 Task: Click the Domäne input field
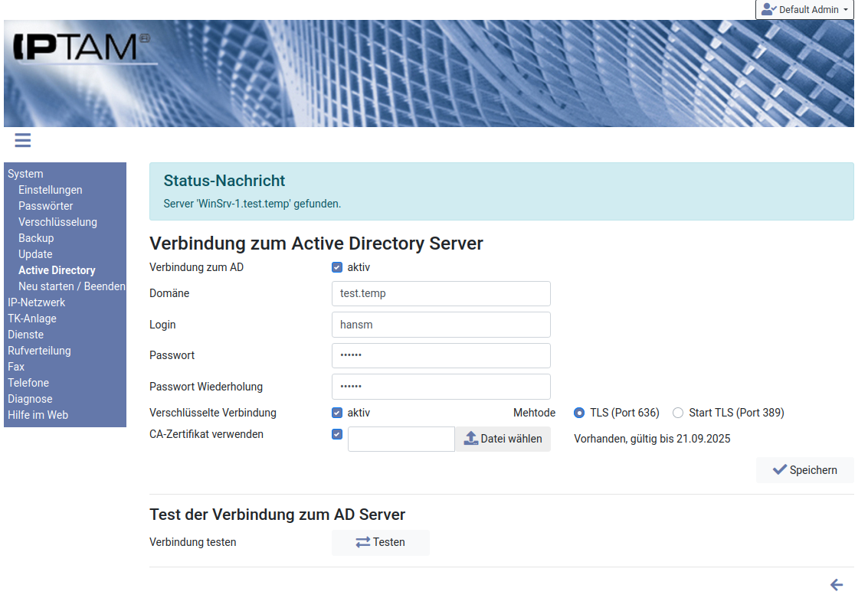pyautogui.click(x=441, y=293)
